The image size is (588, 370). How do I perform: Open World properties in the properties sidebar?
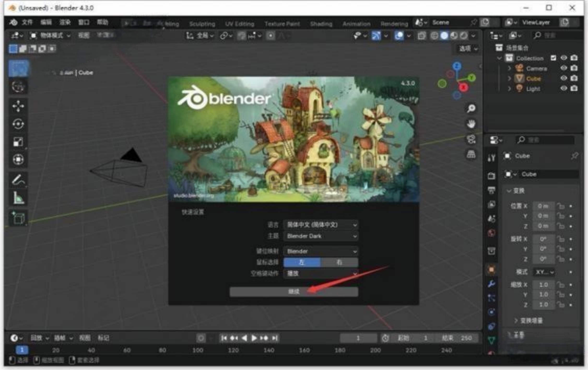pyautogui.click(x=492, y=233)
